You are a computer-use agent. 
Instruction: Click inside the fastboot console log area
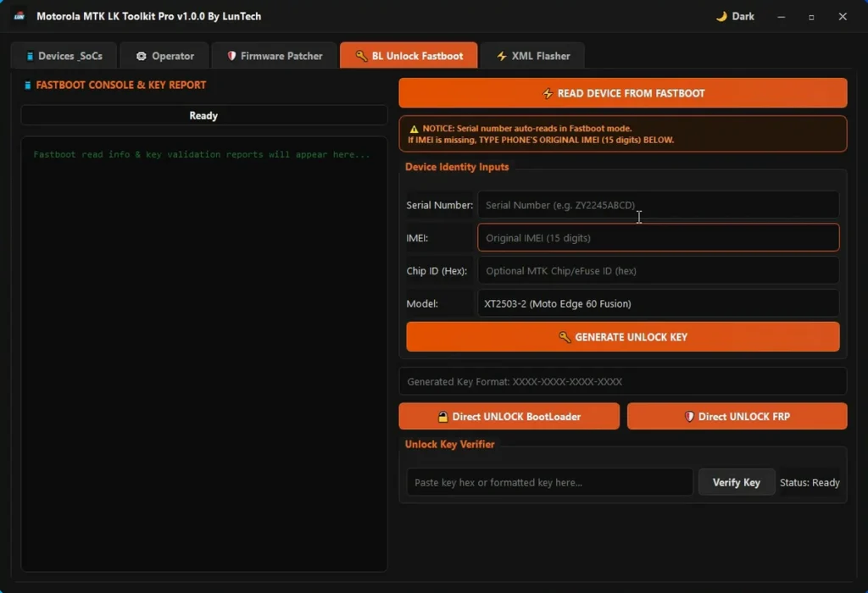tap(204, 354)
